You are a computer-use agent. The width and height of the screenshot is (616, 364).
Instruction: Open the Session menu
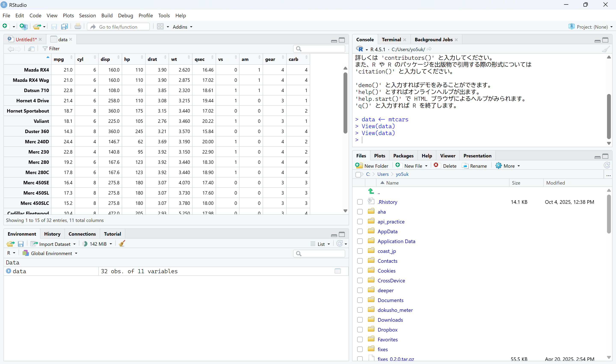coord(87,15)
